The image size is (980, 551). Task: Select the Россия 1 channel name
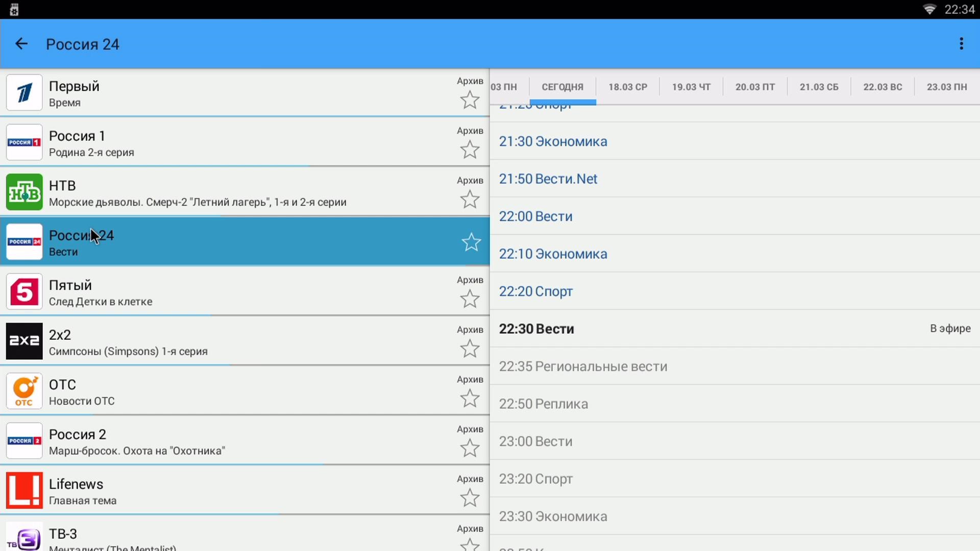coord(77,136)
